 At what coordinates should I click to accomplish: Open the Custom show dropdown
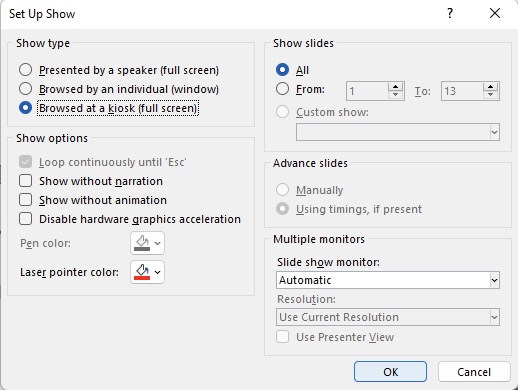398,132
